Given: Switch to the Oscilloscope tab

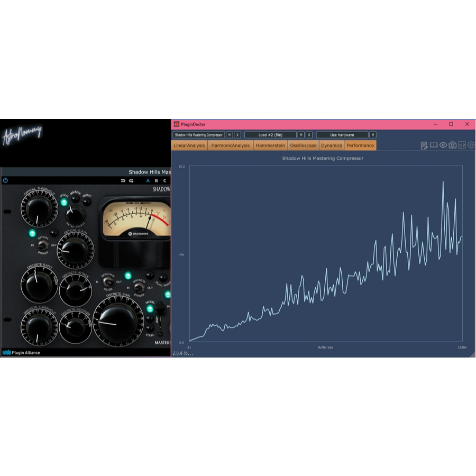Looking at the screenshot, I should point(303,145).
